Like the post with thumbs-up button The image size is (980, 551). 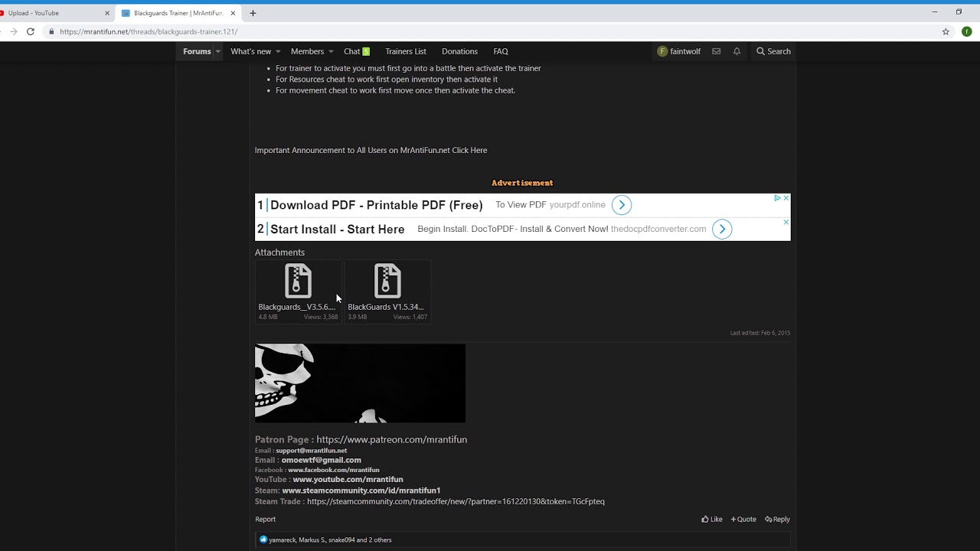(x=712, y=519)
